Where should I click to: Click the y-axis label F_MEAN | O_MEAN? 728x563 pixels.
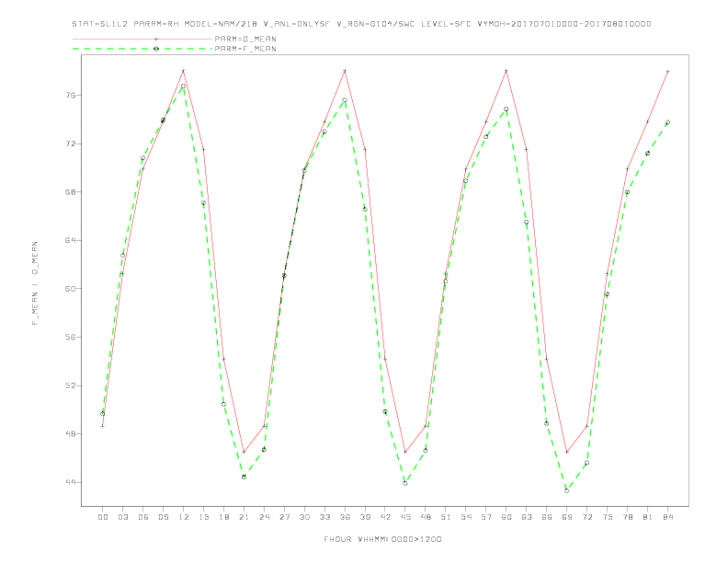(x=35, y=283)
